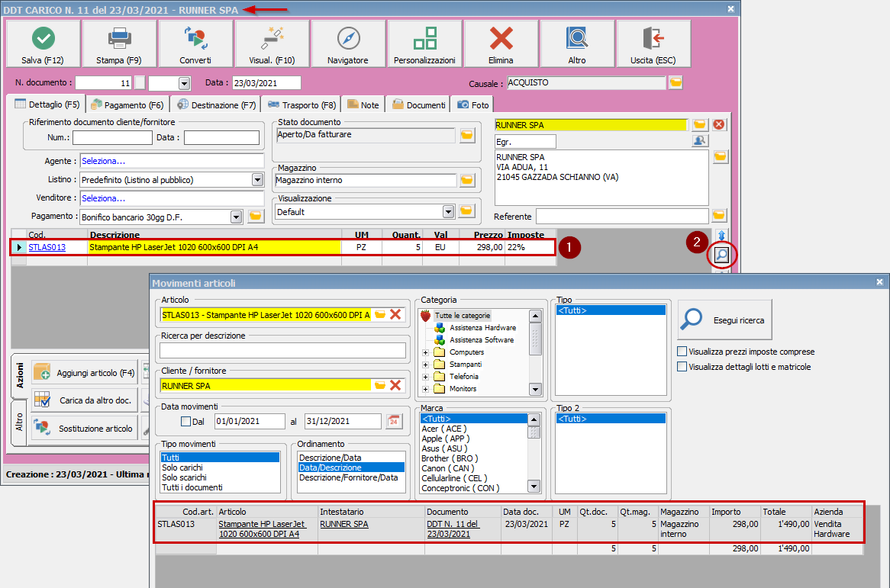Enable Visualizza prezzi imposte comprese
This screenshot has height=588, width=890.
click(682, 352)
